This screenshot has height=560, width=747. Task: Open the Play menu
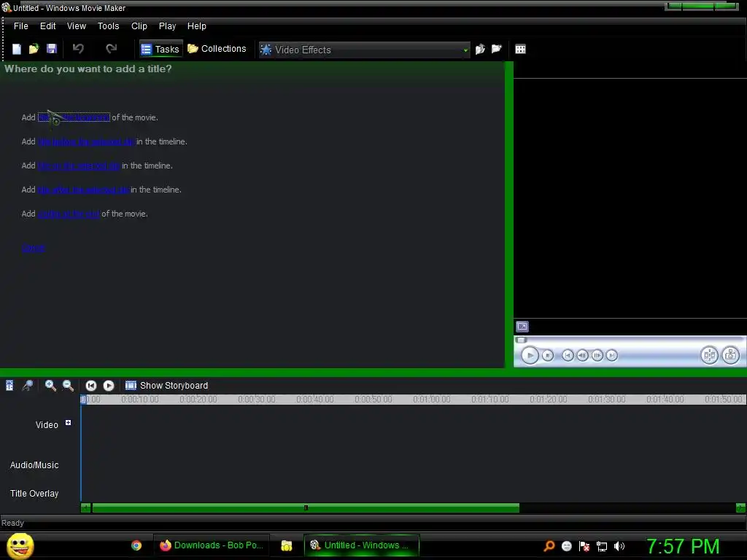pos(167,26)
